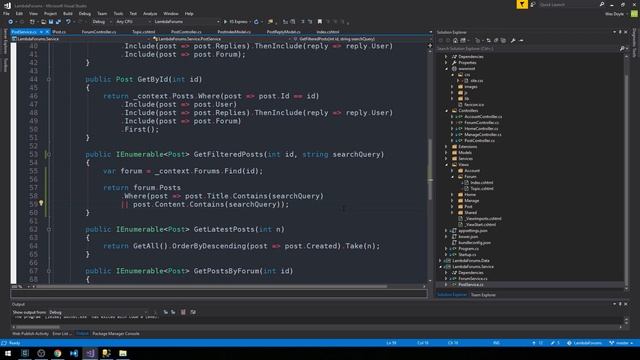The width and height of the screenshot is (640, 360).
Task: Click the Open File toolbar icon
Action: click(43, 22)
